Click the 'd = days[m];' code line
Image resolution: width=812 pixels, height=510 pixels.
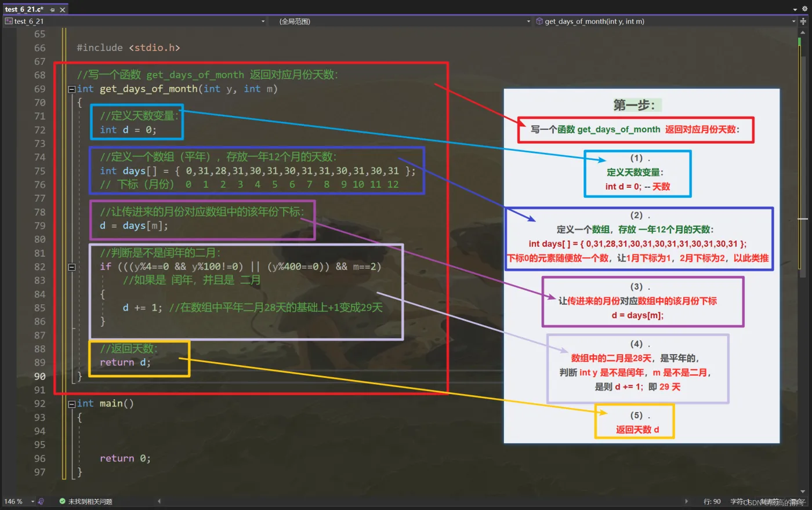tap(134, 226)
